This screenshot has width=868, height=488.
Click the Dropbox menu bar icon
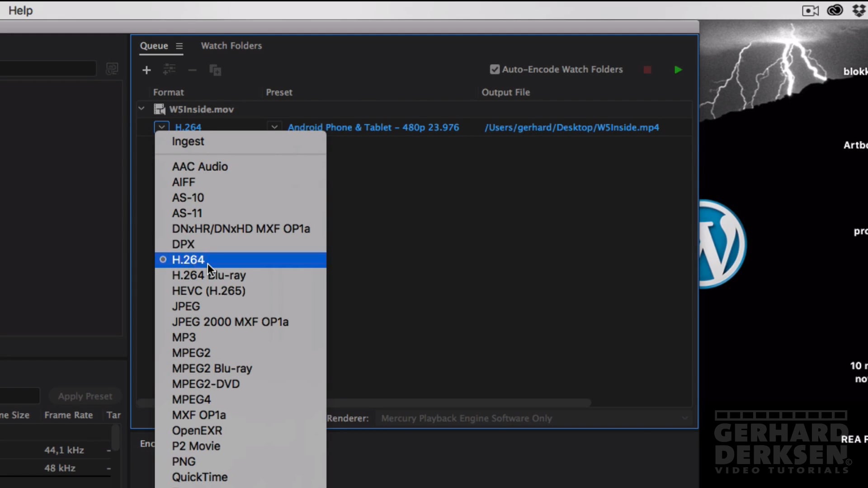point(859,10)
